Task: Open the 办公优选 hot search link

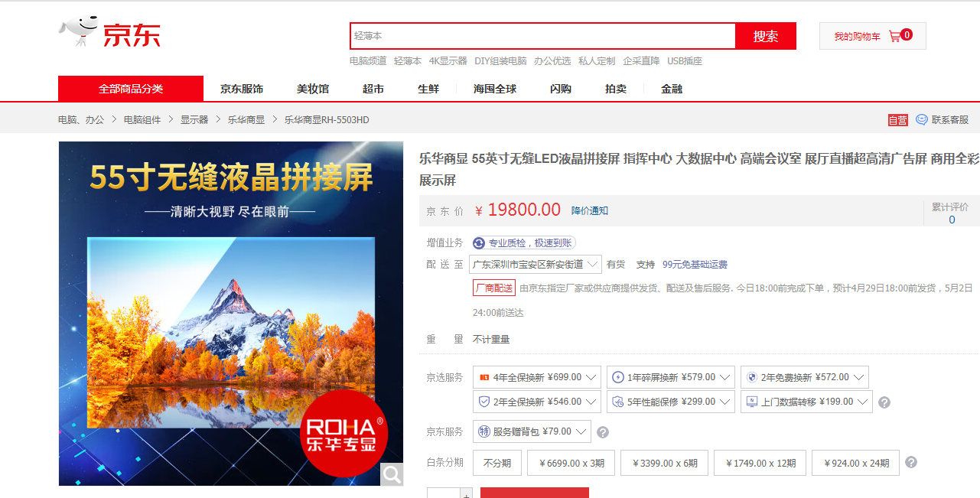Action: click(552, 61)
